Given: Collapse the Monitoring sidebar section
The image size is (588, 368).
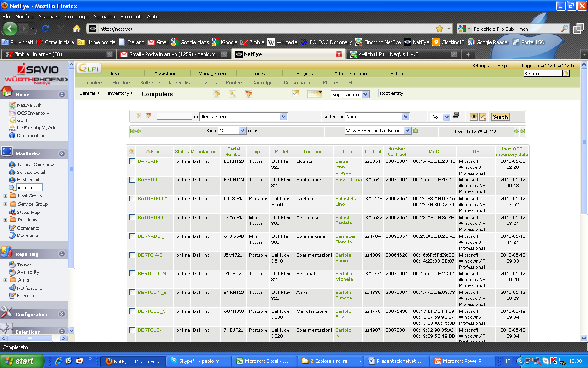Looking at the screenshot, I should [x=62, y=154].
